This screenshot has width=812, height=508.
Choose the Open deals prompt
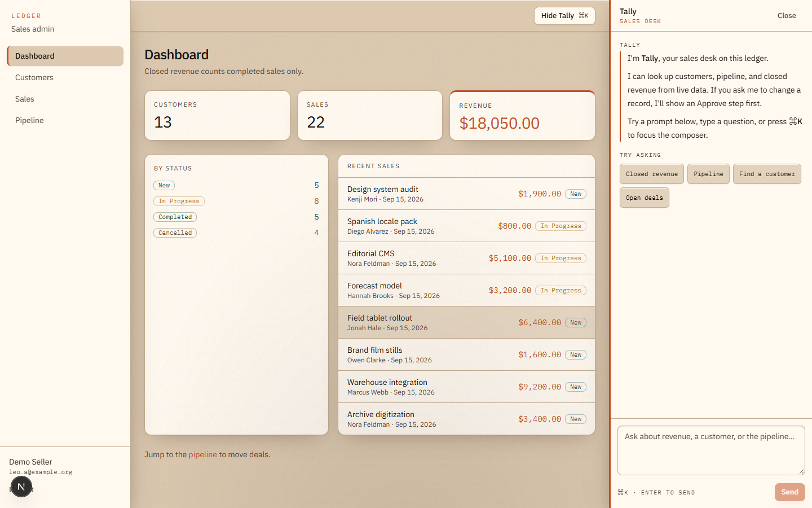pyautogui.click(x=645, y=198)
